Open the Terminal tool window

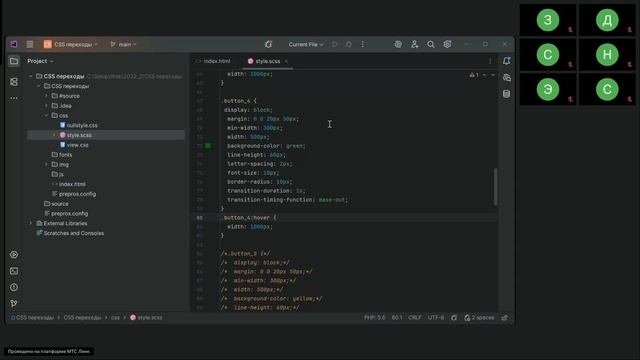click(x=14, y=271)
